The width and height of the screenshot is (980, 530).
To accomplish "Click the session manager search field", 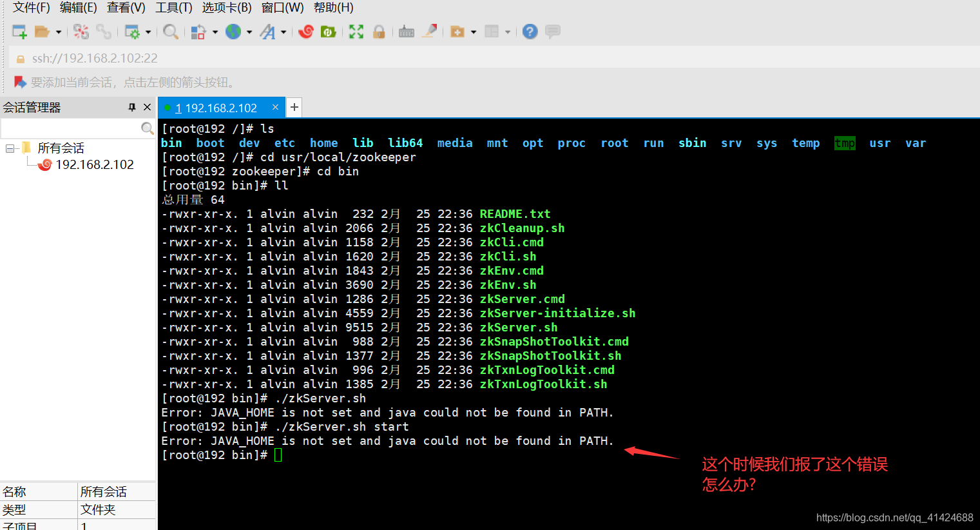I will coord(71,128).
